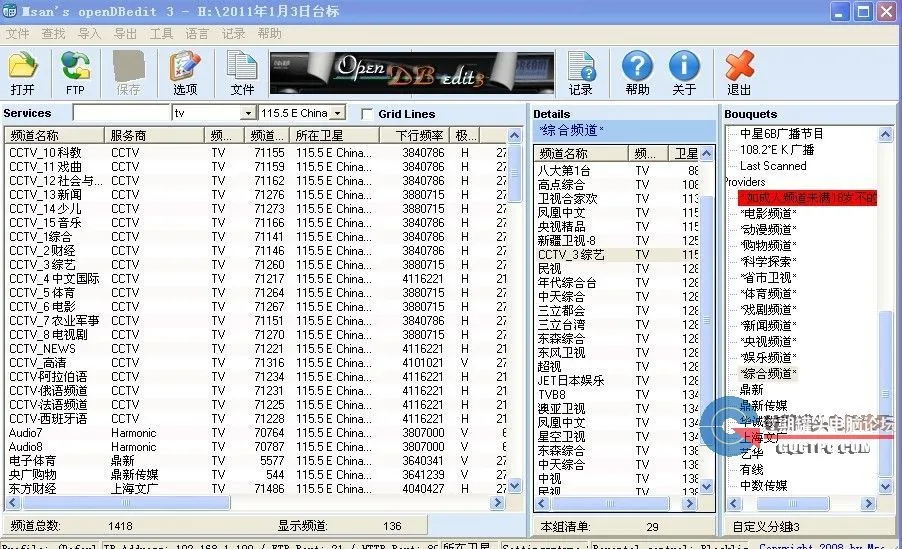Open the 语言 menu
The width and height of the screenshot is (902, 549).
197,34
